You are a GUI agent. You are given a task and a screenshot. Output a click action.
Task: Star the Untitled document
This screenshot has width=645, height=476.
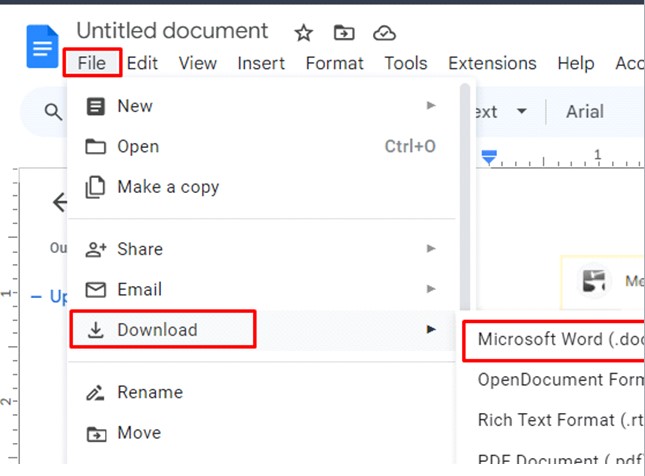tap(304, 33)
